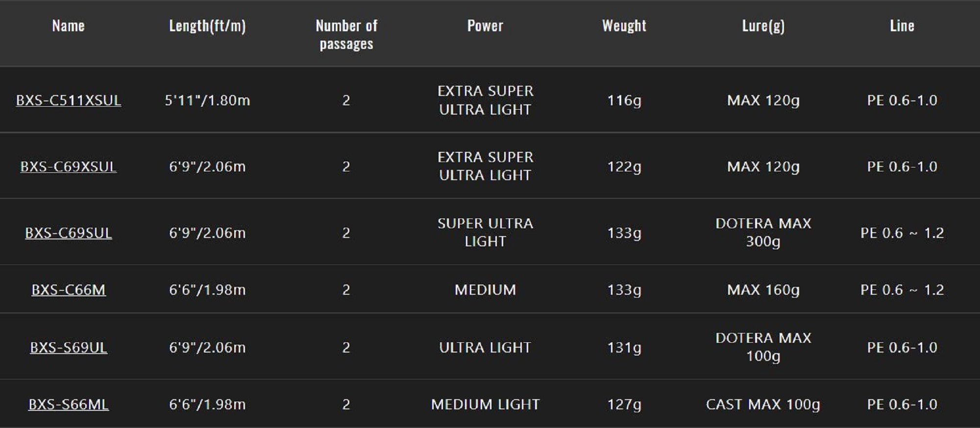Open the BXS-S69UL model link
The height and width of the screenshot is (428, 980).
69,347
